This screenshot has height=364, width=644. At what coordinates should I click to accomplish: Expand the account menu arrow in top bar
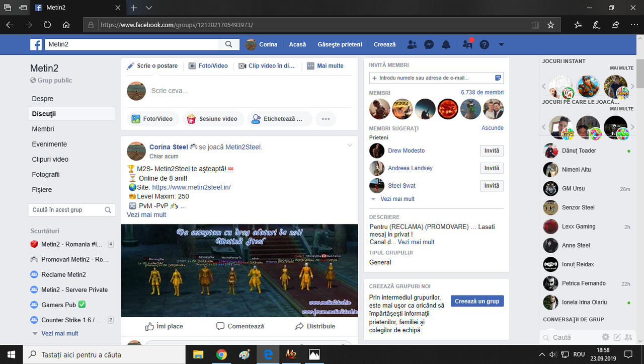coord(501,44)
